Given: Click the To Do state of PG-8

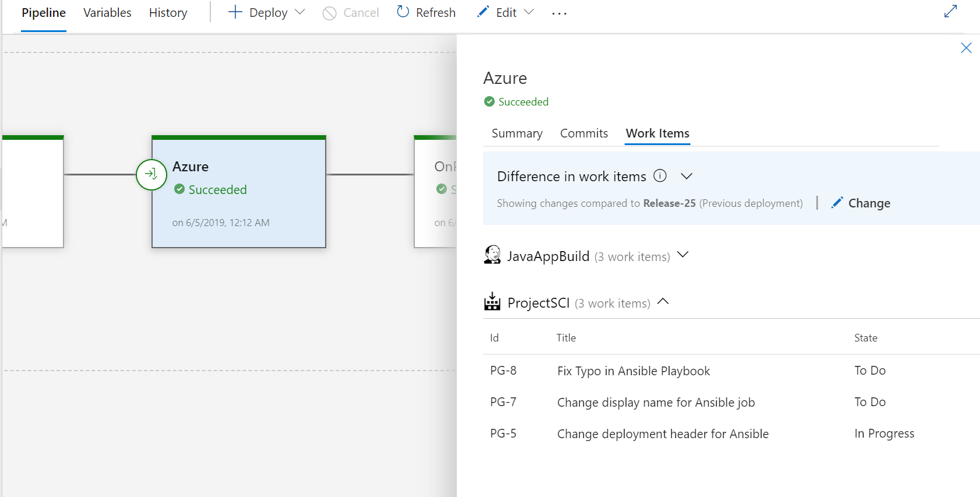Looking at the screenshot, I should point(870,371).
